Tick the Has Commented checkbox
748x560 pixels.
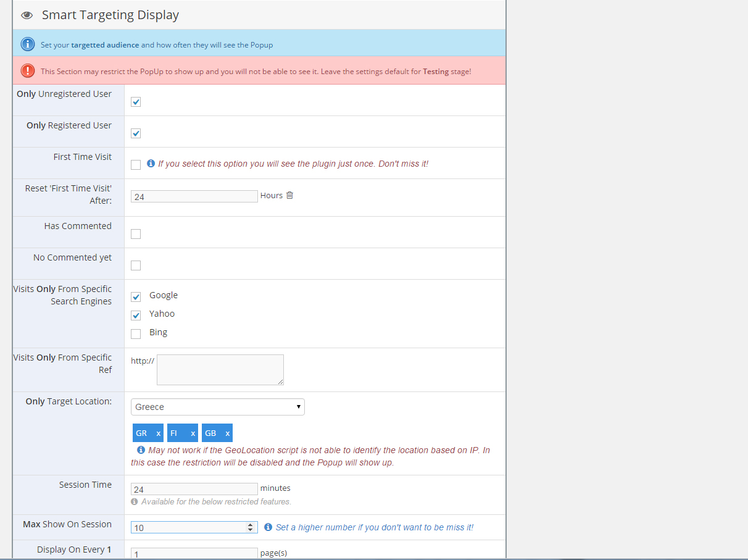(x=136, y=234)
